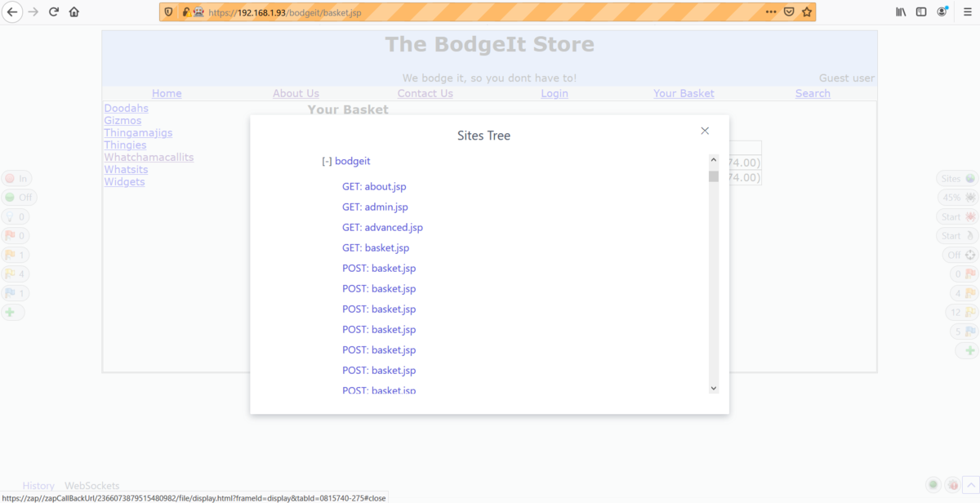The height and width of the screenshot is (503, 980).
Task: Open the Firefox hamburger menu
Action: point(968,12)
